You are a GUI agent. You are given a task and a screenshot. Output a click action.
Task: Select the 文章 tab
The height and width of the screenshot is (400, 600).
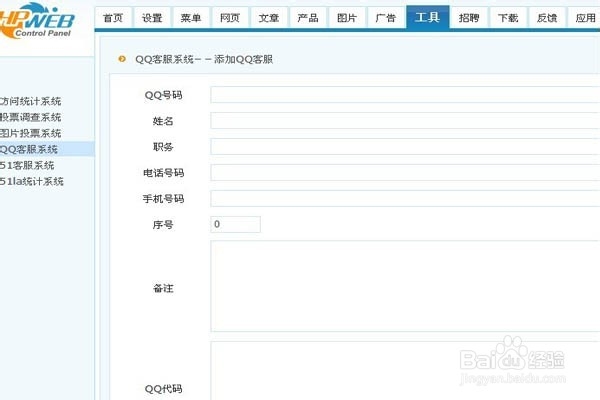tap(269, 18)
